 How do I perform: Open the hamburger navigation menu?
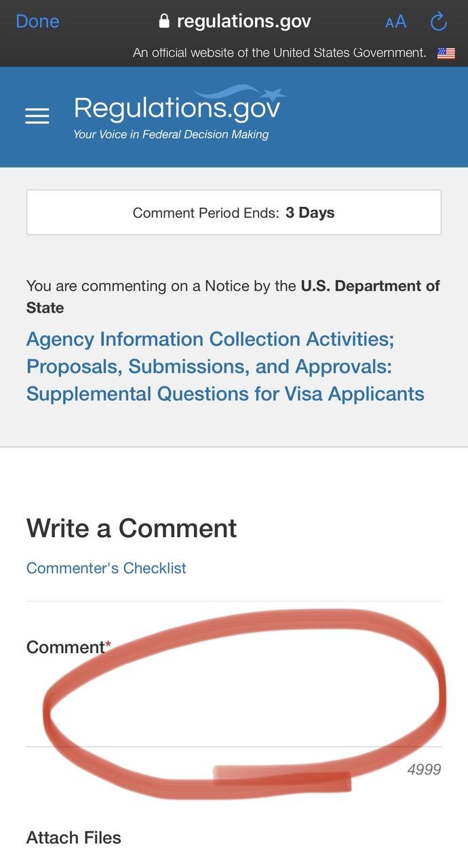(37, 117)
